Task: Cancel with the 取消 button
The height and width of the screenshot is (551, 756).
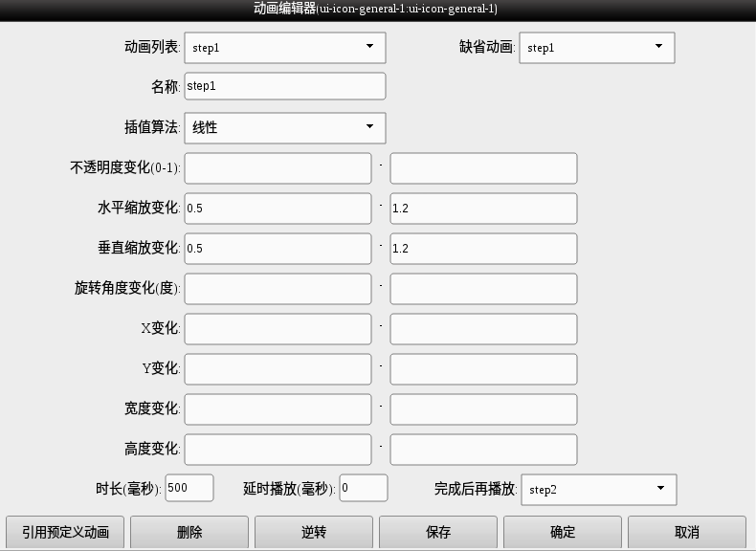Action: point(687,532)
